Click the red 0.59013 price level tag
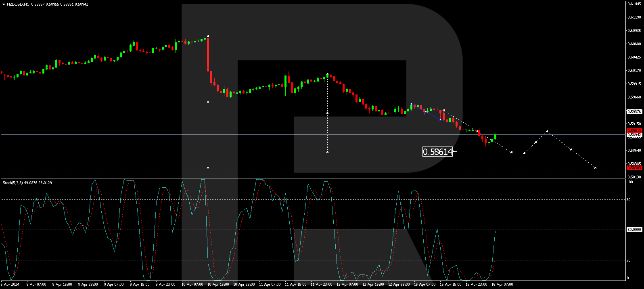 click(634, 131)
